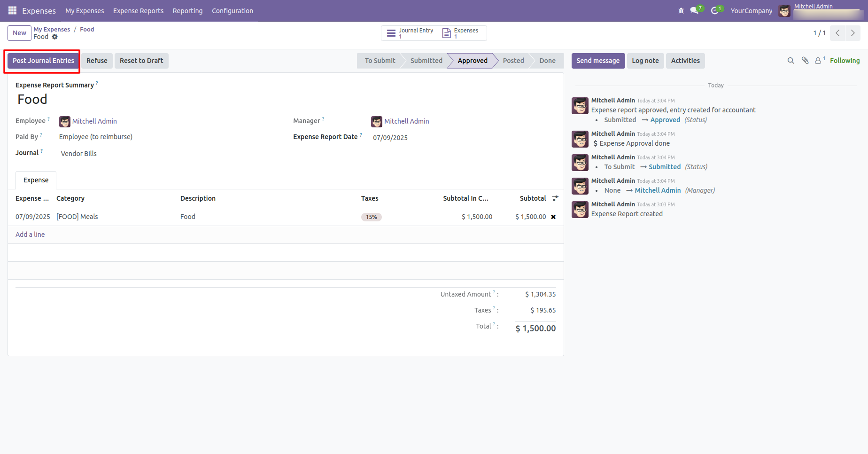The width and height of the screenshot is (868, 454).
Task: Select the Expense tab
Action: [x=36, y=180]
